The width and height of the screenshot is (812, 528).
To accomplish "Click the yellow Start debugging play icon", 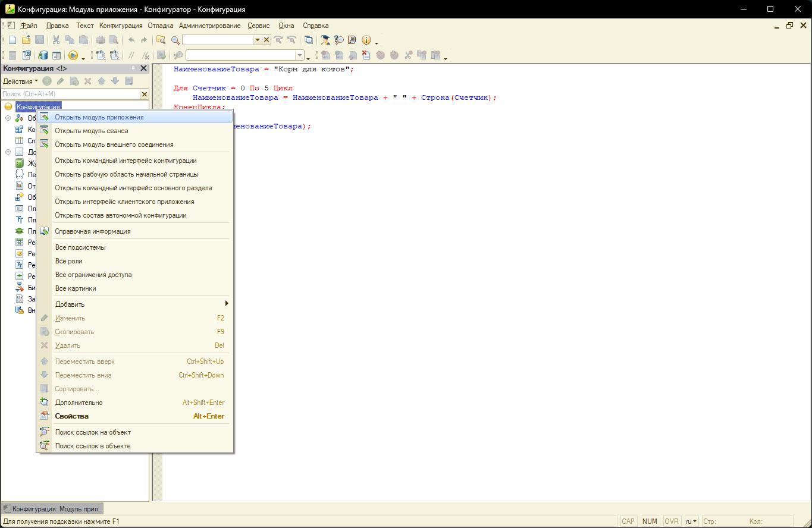I will (x=73, y=55).
